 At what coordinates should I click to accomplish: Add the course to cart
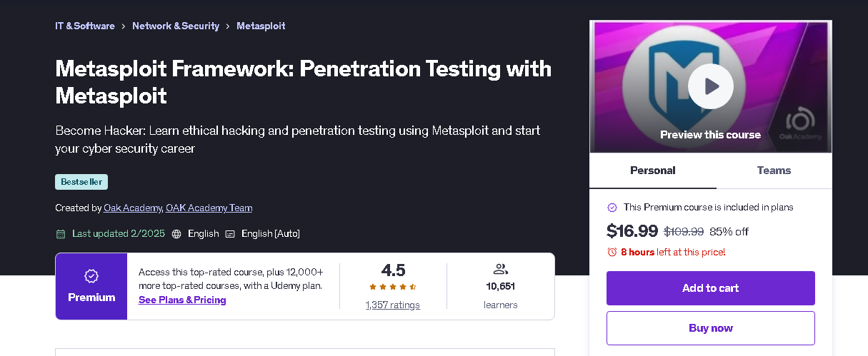pos(710,288)
